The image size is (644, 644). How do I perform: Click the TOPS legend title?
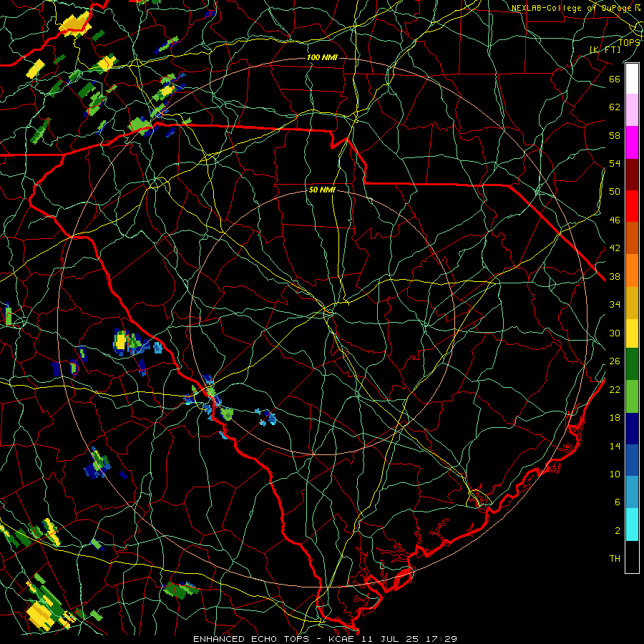tap(629, 42)
